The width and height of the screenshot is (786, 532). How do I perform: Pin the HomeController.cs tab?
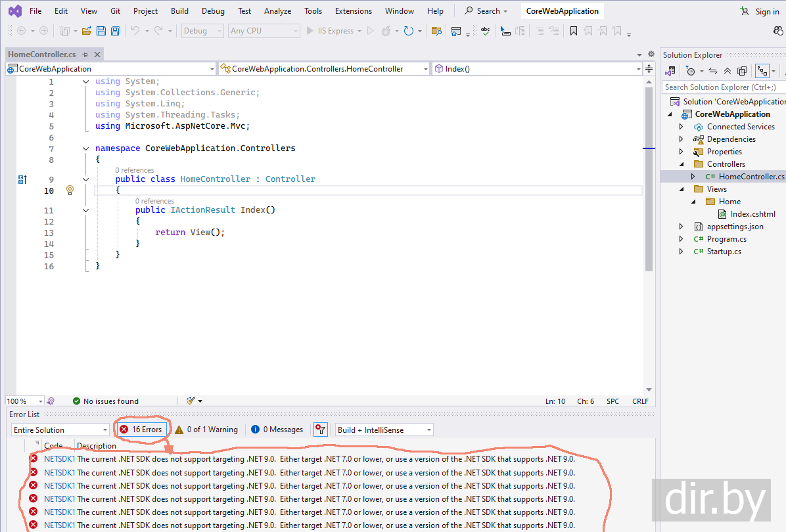(85, 55)
